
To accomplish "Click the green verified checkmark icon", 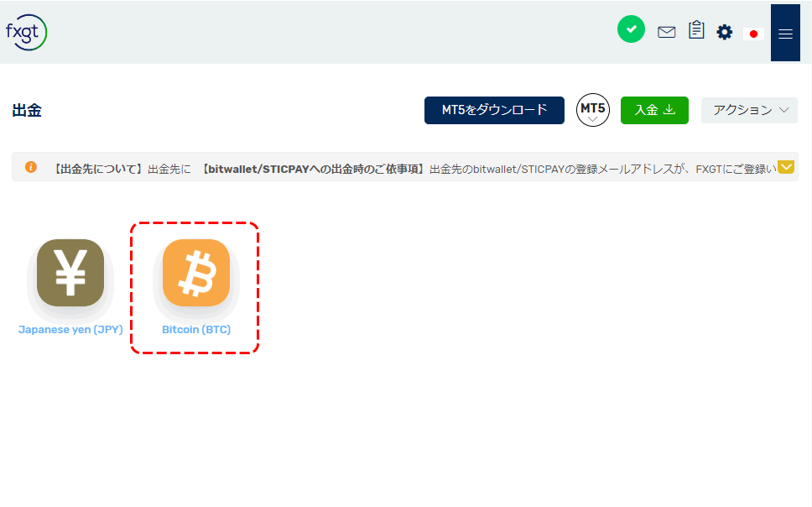I will click(631, 29).
